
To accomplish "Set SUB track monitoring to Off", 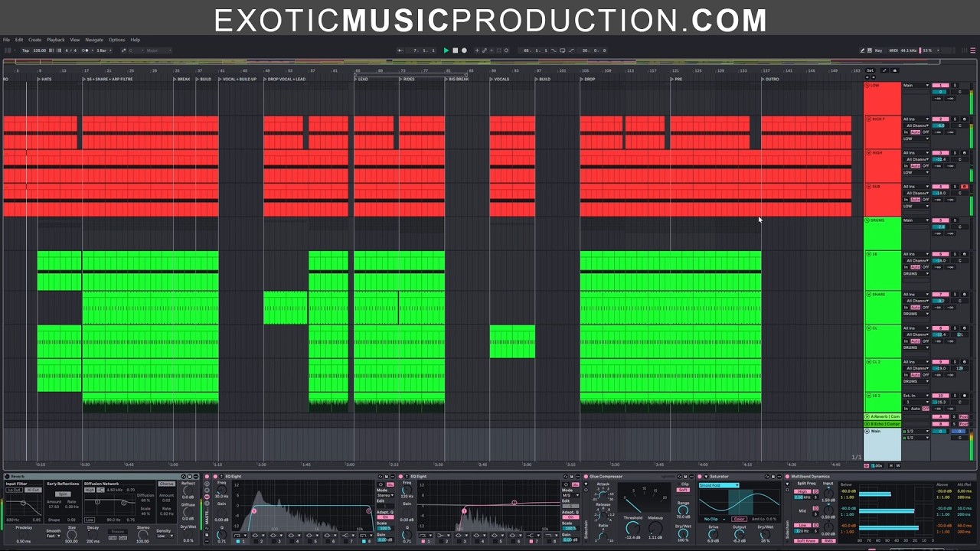I will [x=926, y=200].
